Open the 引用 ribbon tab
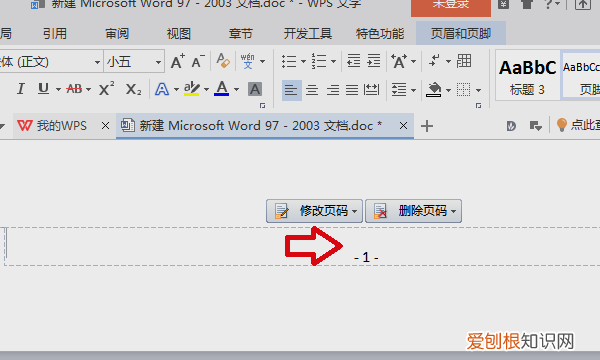600x360 pixels. (x=55, y=34)
